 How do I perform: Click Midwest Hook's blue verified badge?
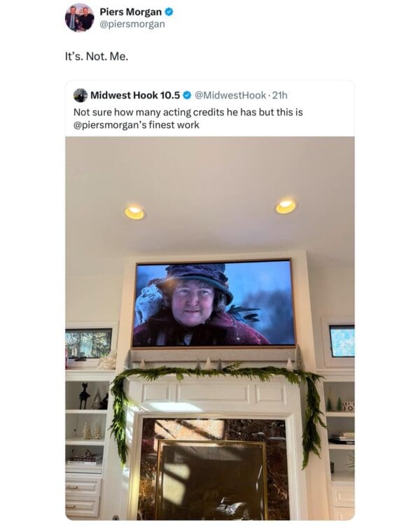(187, 95)
